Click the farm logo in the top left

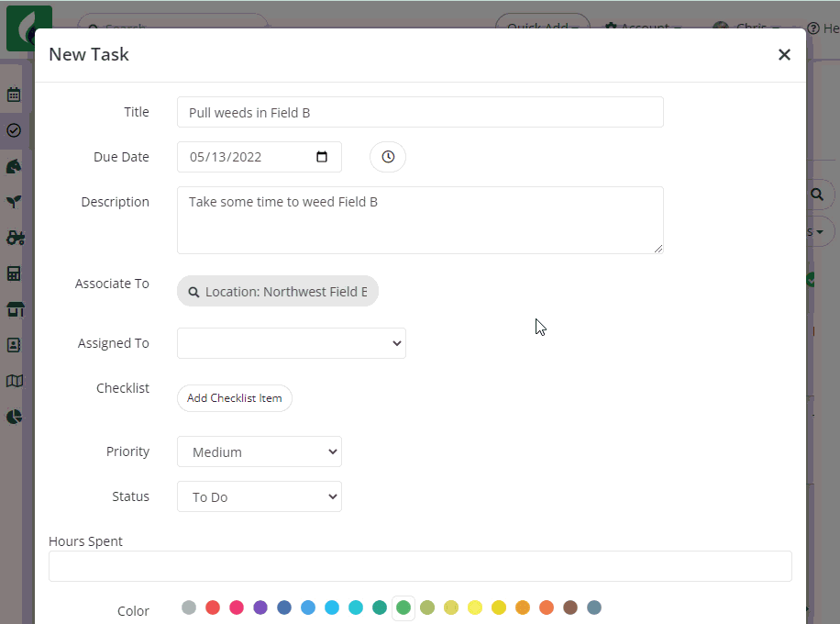pos(29,28)
